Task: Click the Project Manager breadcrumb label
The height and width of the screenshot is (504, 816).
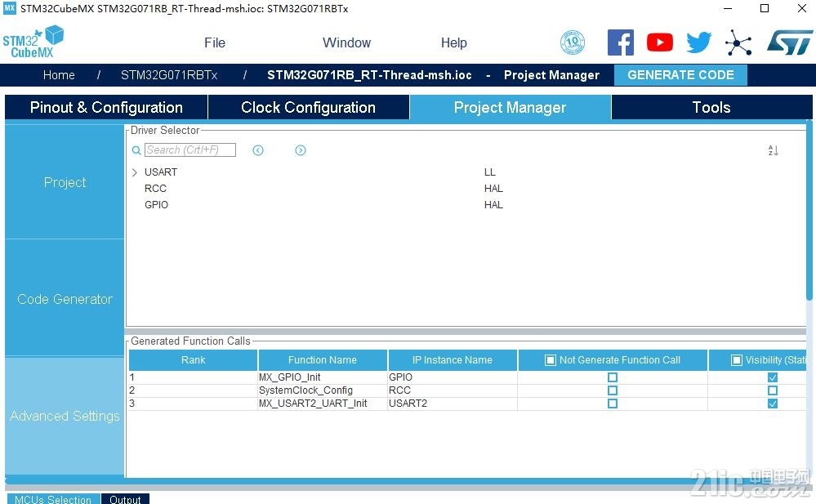Action: pos(551,75)
